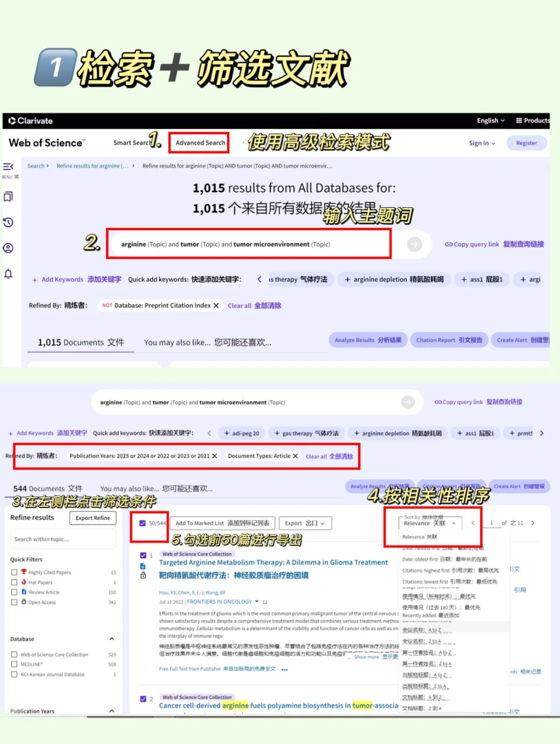Click the open access lock icon under result 1
Viewport: 560px width, 744px height.
143,575
